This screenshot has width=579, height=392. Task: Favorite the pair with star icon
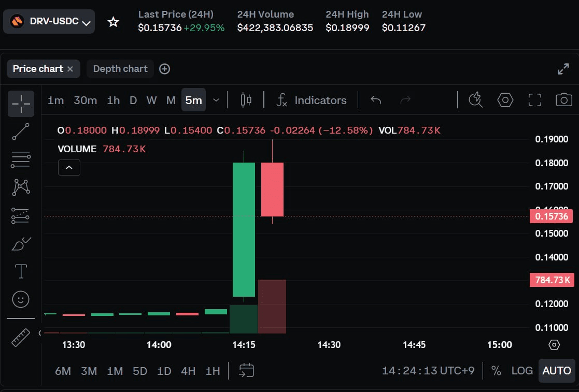[x=113, y=22]
